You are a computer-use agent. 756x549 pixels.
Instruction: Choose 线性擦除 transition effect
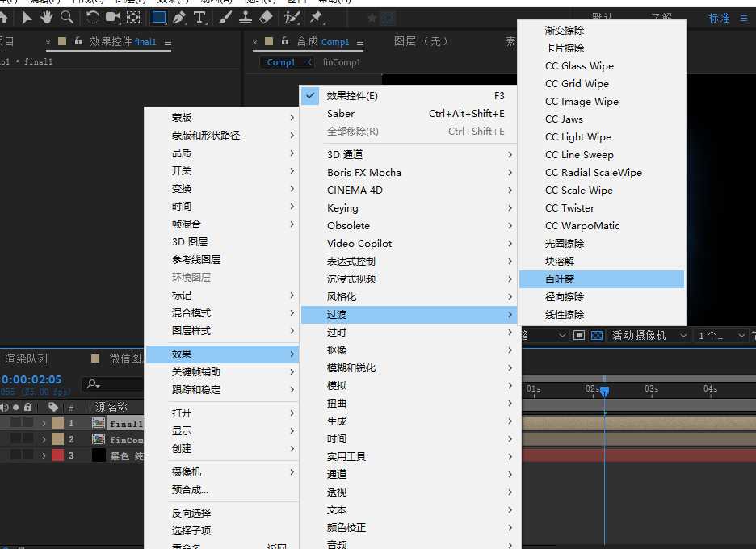[602, 315]
